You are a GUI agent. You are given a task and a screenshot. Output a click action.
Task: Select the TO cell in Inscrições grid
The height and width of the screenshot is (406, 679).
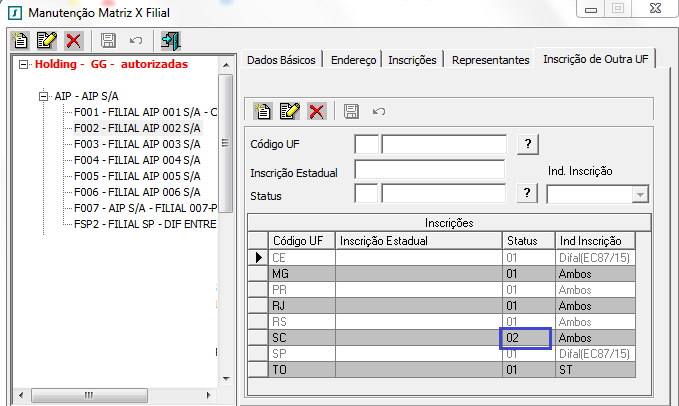click(x=302, y=370)
